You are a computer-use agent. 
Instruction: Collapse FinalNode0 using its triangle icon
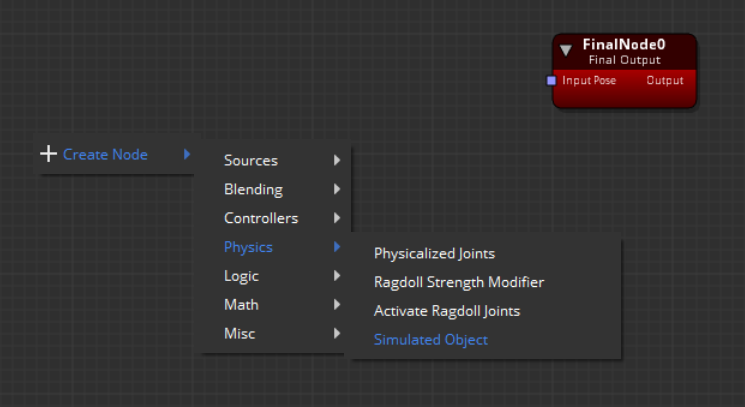click(x=566, y=50)
